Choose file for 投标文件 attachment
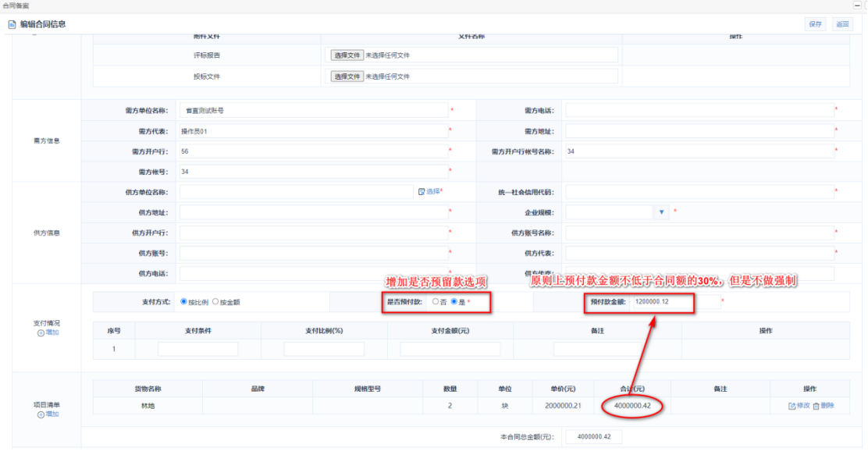The width and height of the screenshot is (868, 462). (347, 76)
